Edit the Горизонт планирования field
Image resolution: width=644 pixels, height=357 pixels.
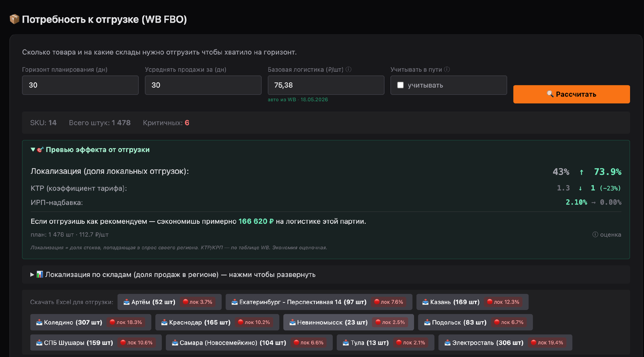(80, 85)
